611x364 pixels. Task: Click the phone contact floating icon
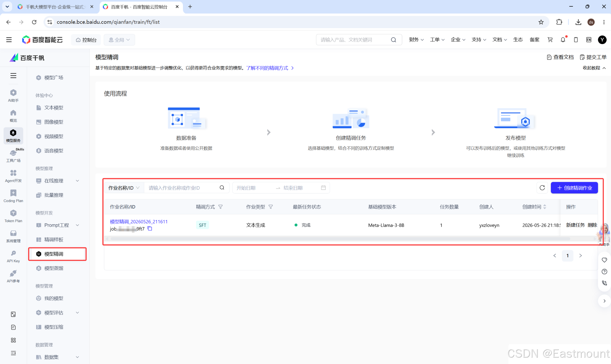pyautogui.click(x=604, y=283)
